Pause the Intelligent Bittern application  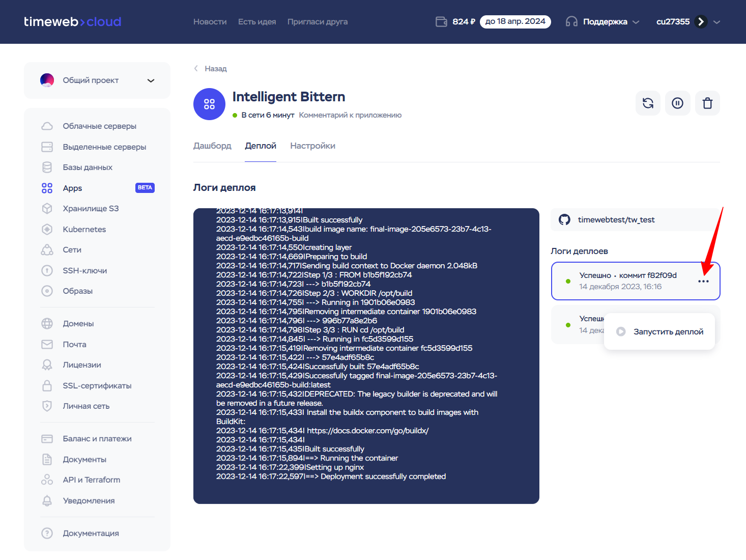click(677, 103)
